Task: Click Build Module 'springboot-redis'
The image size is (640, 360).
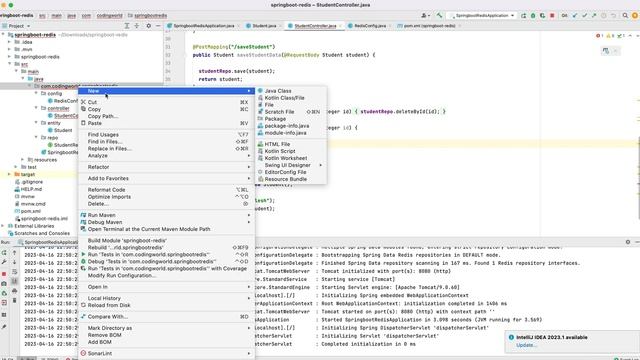Action: (x=166, y=240)
